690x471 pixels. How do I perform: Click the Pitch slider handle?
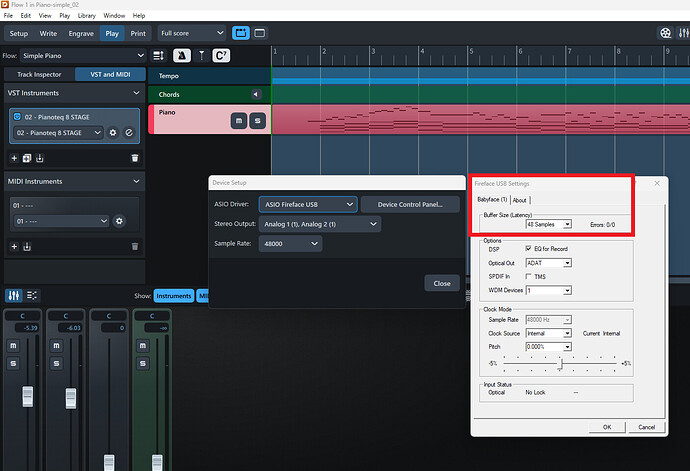(560, 364)
